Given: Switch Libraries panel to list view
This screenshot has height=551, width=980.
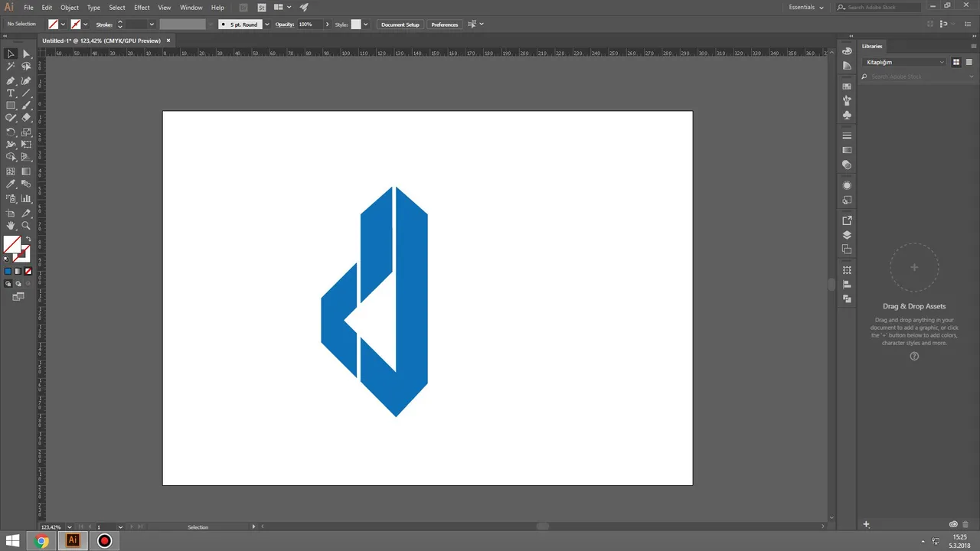Looking at the screenshot, I should click(x=968, y=62).
